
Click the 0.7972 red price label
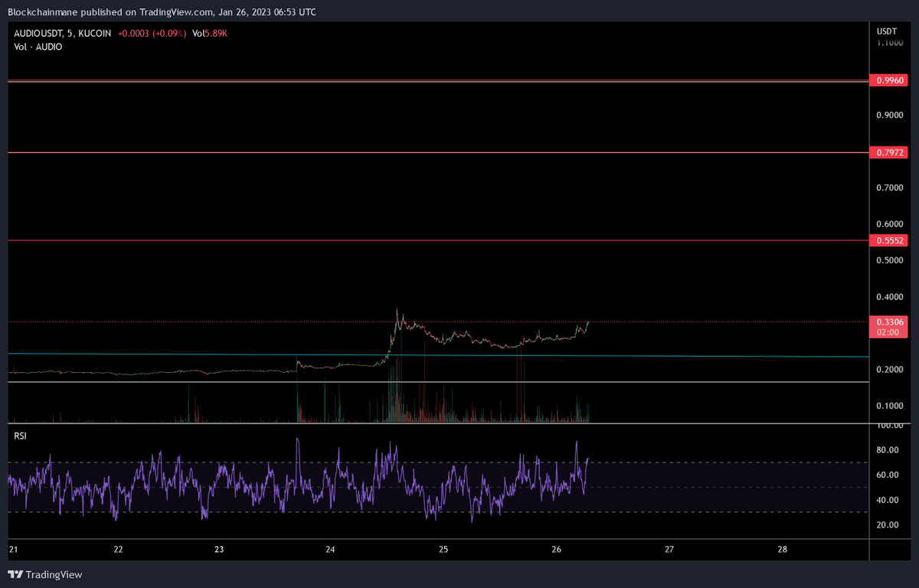coord(891,152)
